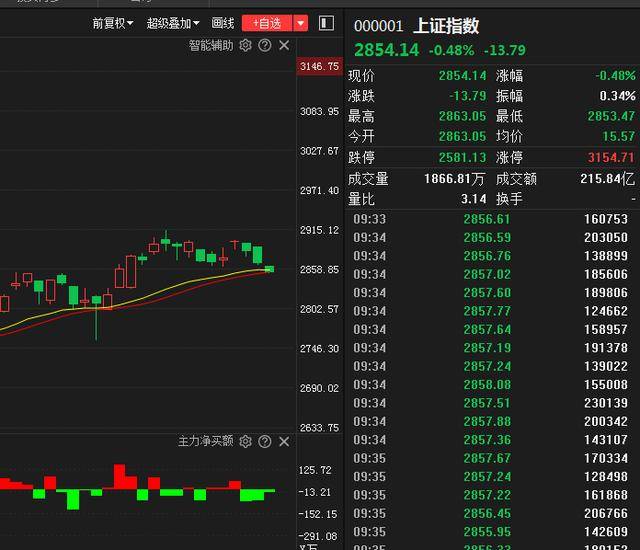Click indicator axis label 125.72

315,470
